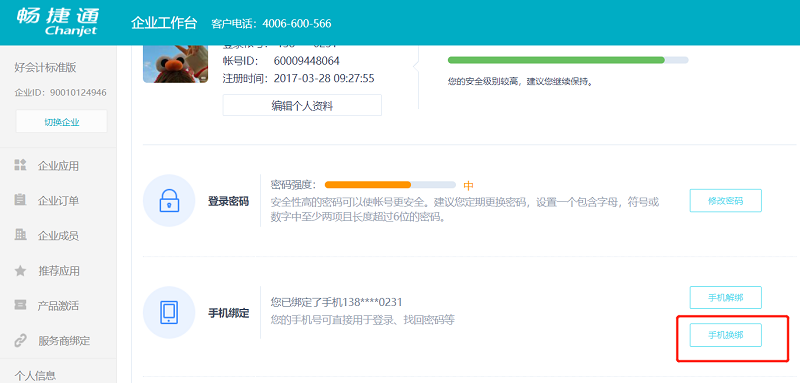Click the 登录密码 lock icon
Viewport: 800px width, 383px height.
169,200
